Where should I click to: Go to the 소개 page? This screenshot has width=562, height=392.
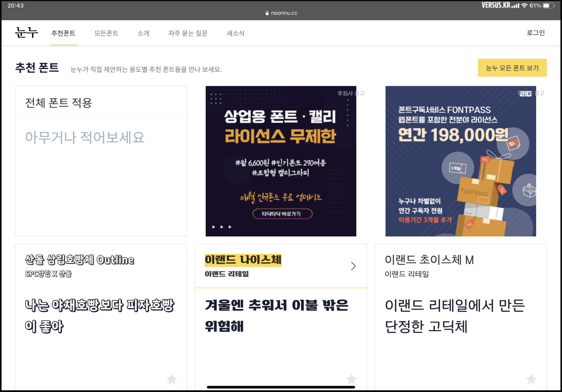click(x=143, y=33)
